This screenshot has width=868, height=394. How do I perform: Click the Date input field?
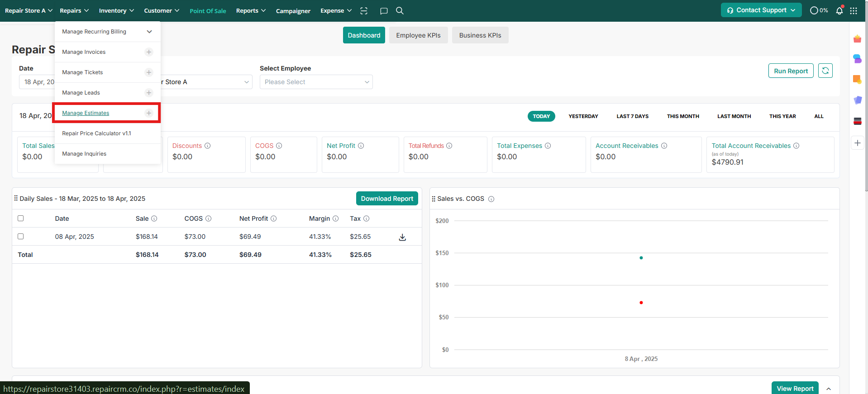[x=37, y=82]
